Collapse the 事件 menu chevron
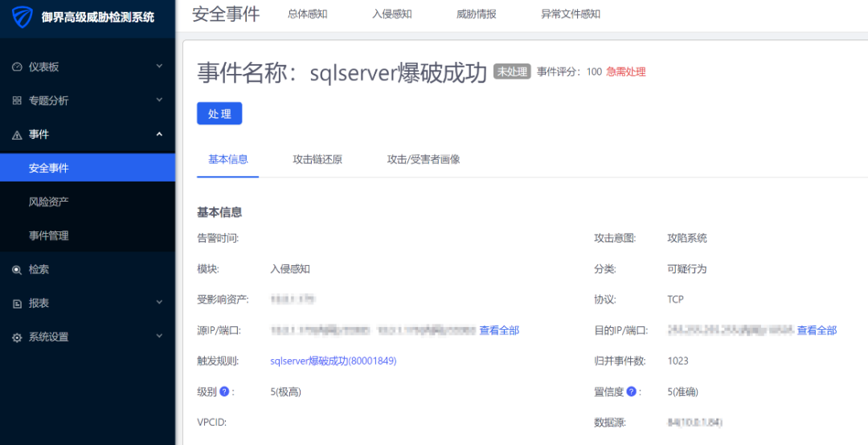This screenshot has width=868, height=445. [x=159, y=134]
